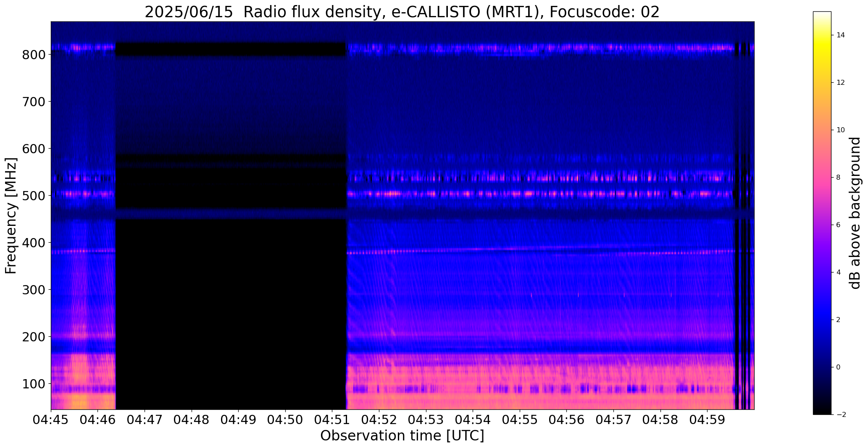
Task: Click the 04:49 time tick label
Action: tap(239, 419)
